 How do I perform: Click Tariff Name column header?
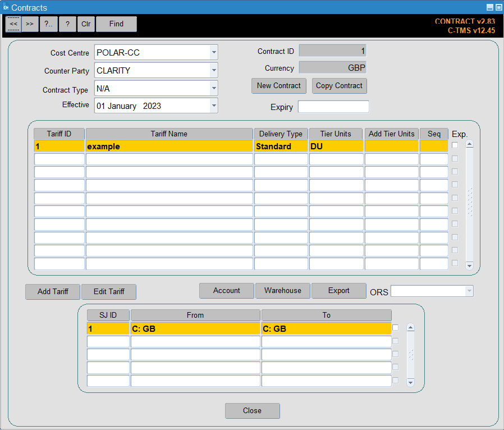tap(169, 134)
